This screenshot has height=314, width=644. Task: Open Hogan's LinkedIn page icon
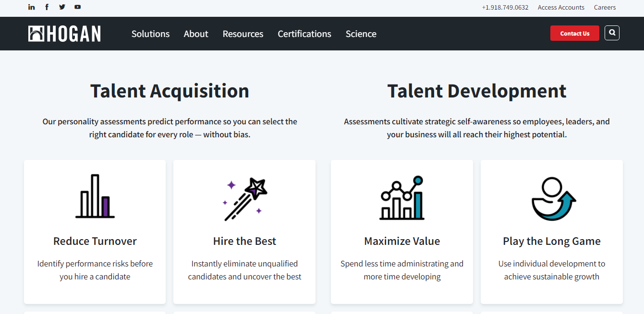(31, 7)
